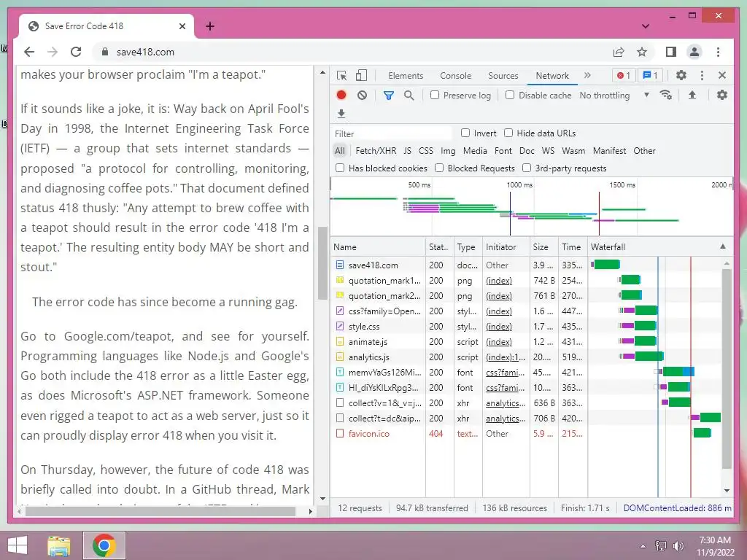Click the blue issues count badge
The width and height of the screenshot is (747, 560).
pos(650,75)
